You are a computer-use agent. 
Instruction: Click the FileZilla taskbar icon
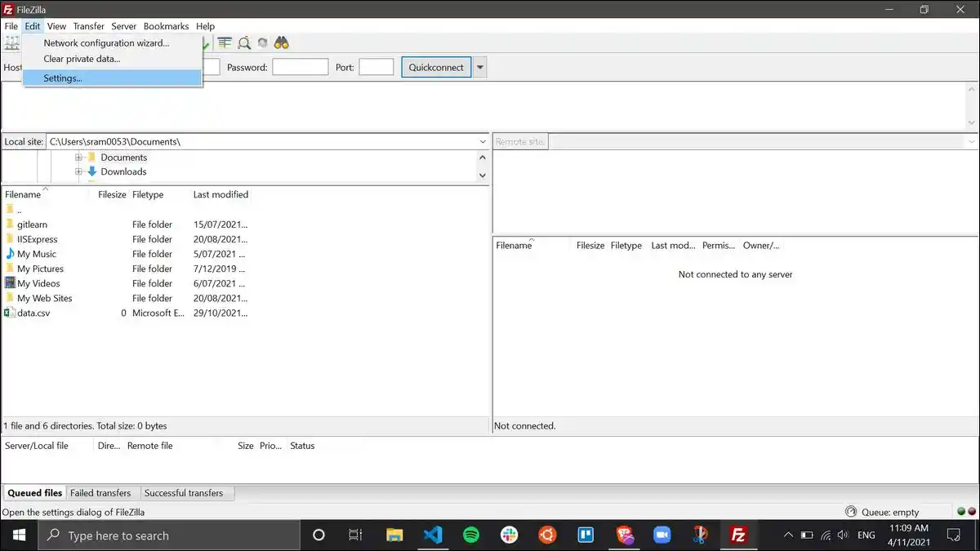pos(738,535)
